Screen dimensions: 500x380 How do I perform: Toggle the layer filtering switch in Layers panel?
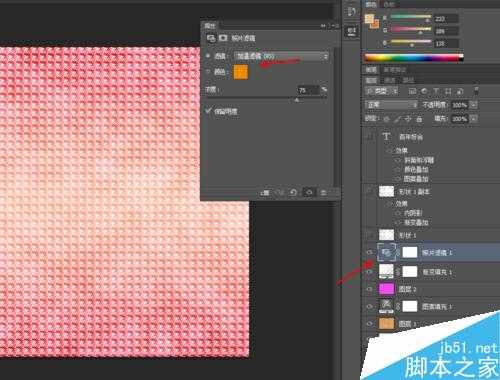click(476, 90)
